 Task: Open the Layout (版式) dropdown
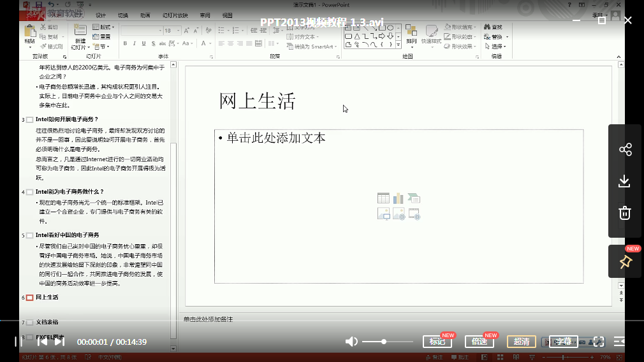(x=103, y=27)
